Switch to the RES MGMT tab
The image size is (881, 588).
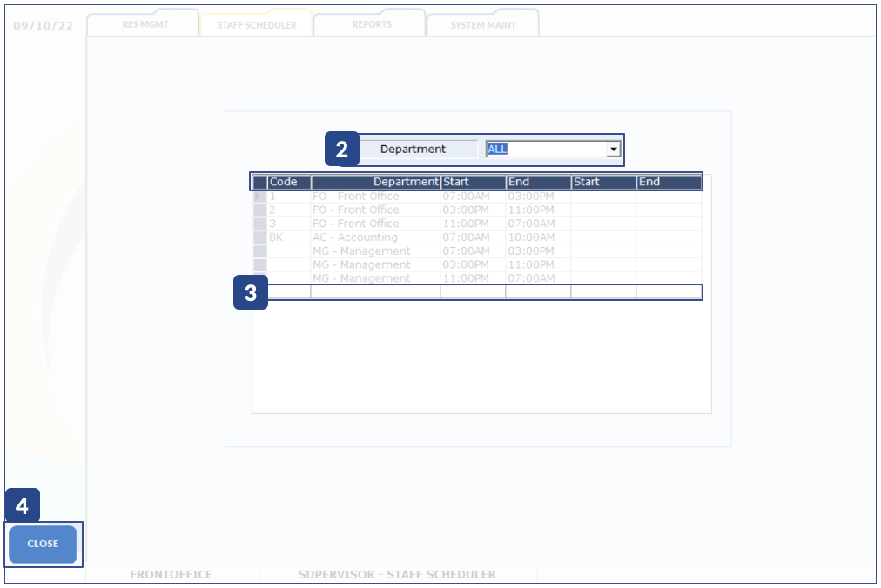(x=145, y=24)
